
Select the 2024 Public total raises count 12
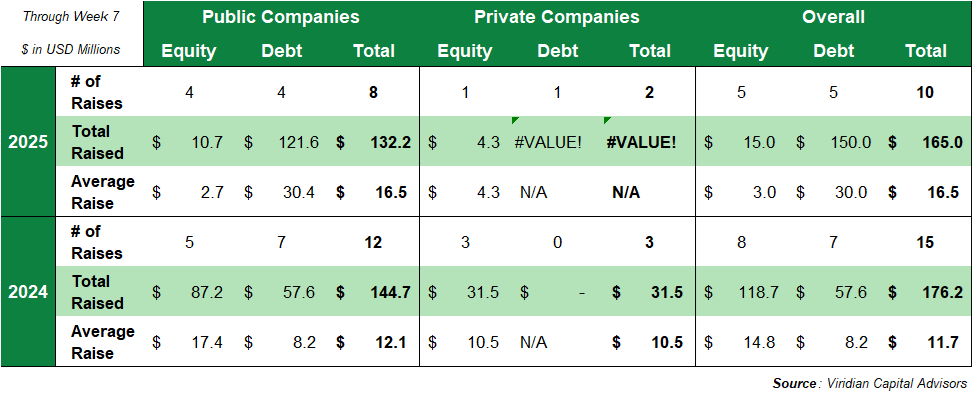point(373,242)
